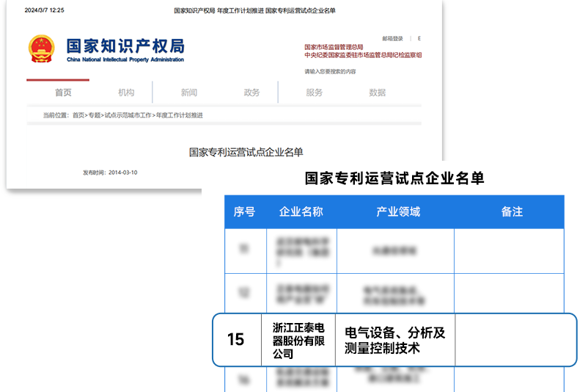Click the 产业领域 column header
Image resolution: width=588 pixels, height=392 pixels.
pyautogui.click(x=398, y=211)
